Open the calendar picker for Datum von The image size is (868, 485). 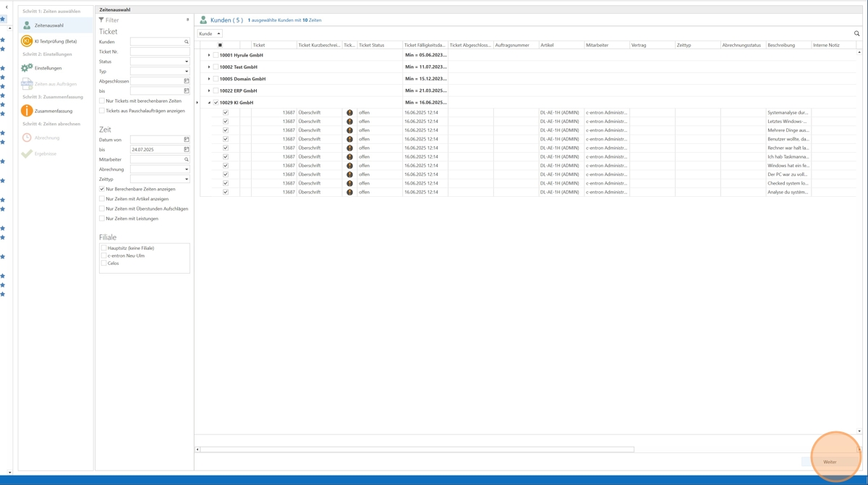(x=186, y=140)
